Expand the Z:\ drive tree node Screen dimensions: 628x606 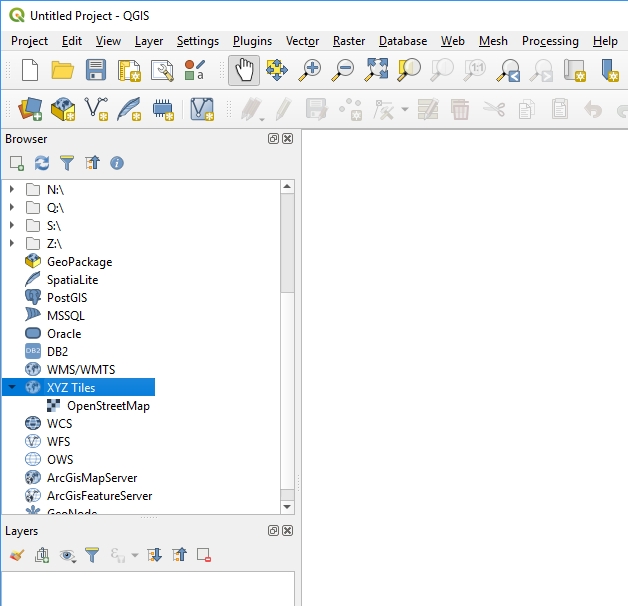[x=11, y=243]
